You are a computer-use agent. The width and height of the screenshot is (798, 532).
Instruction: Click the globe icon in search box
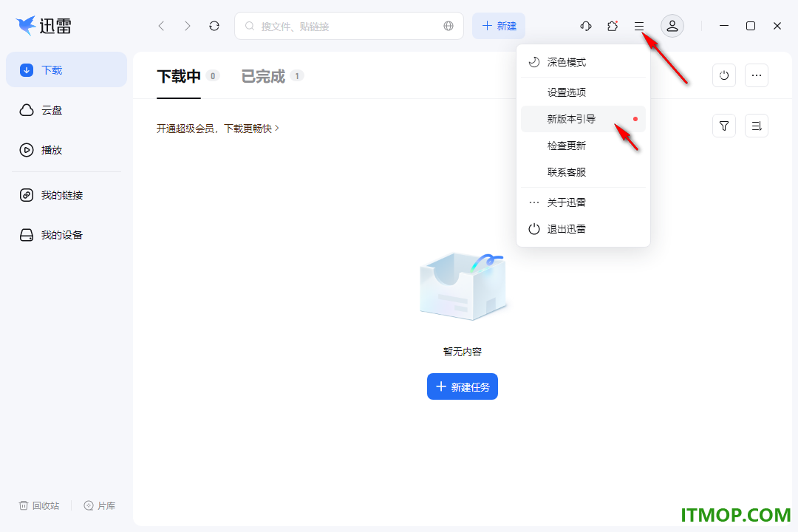[x=449, y=26]
